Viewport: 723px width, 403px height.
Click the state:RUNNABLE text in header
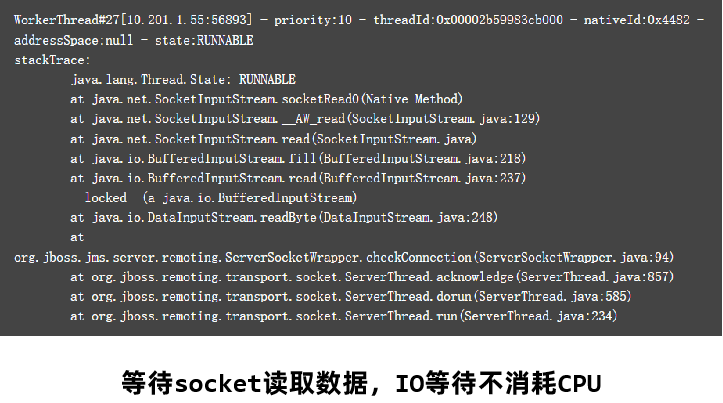pos(204,40)
